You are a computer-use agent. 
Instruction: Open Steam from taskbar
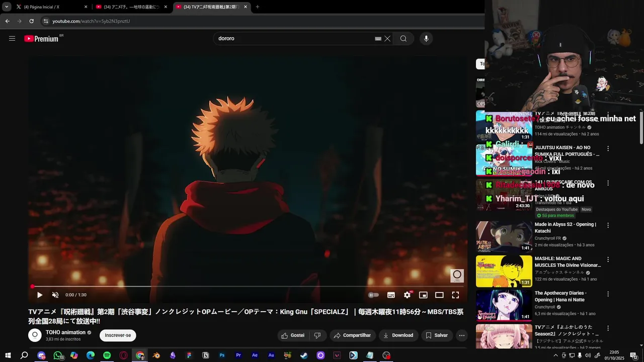(304, 355)
